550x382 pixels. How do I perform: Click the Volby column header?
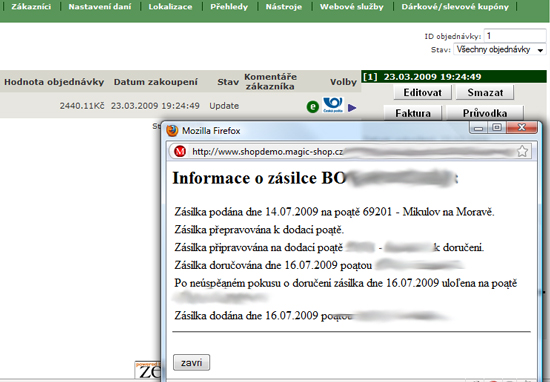tap(343, 82)
